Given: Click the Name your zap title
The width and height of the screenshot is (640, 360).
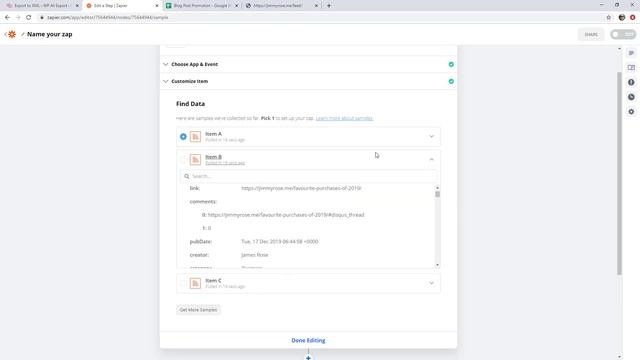Looking at the screenshot, I should point(49,34).
